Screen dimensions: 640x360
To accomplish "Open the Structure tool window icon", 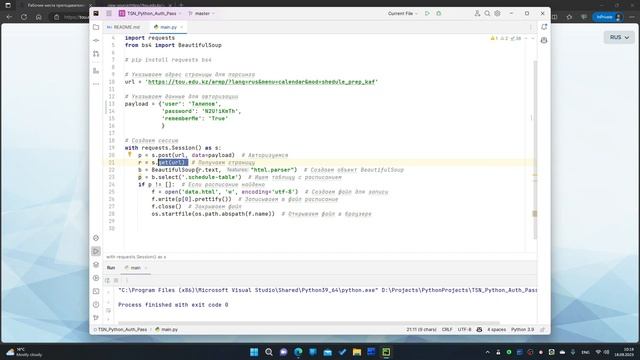I will 96,71.
